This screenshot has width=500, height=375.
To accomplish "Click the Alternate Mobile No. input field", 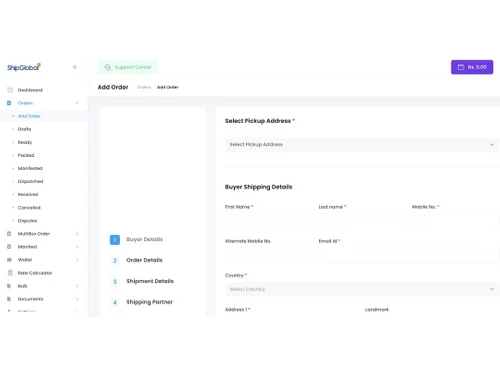I will 267,255.
